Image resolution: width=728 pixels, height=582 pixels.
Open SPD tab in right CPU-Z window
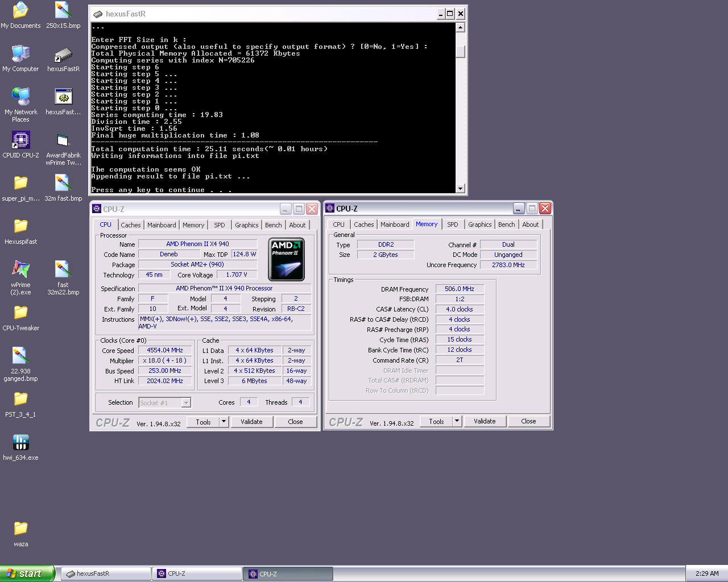click(453, 225)
